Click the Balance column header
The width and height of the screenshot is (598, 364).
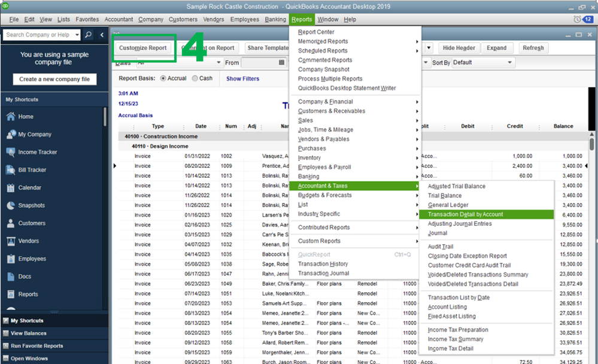[x=563, y=126]
